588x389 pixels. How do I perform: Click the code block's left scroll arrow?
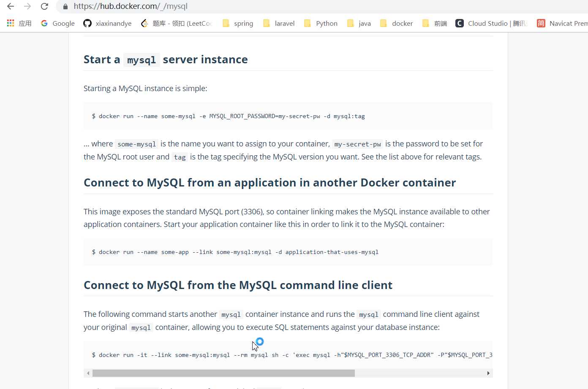coord(88,373)
